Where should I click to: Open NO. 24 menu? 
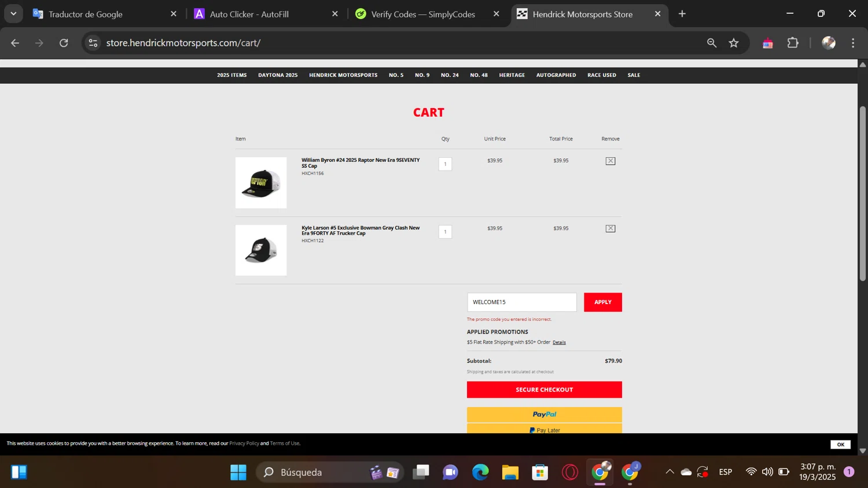click(450, 75)
